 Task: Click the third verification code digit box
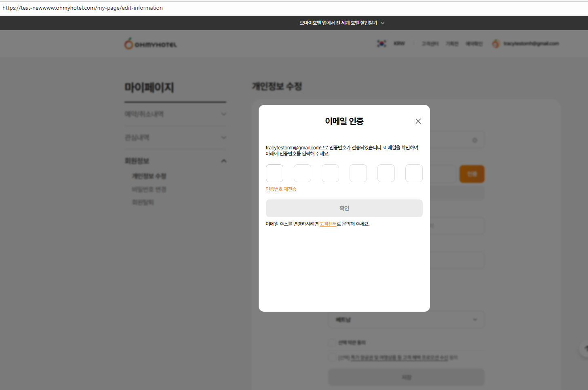tap(330, 173)
